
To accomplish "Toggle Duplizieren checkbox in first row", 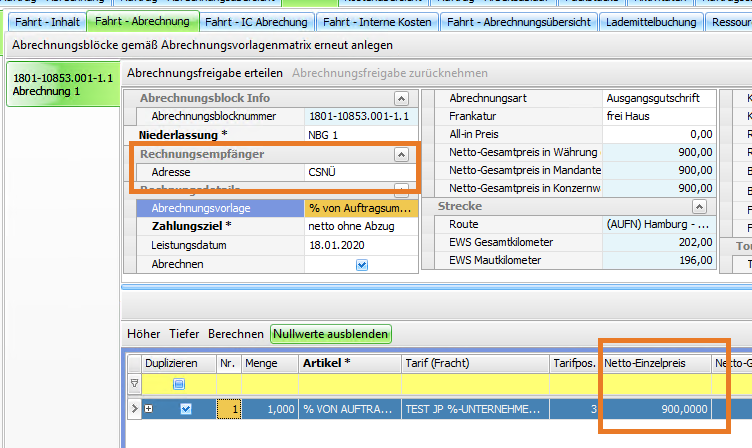I will pyautogui.click(x=185, y=409).
